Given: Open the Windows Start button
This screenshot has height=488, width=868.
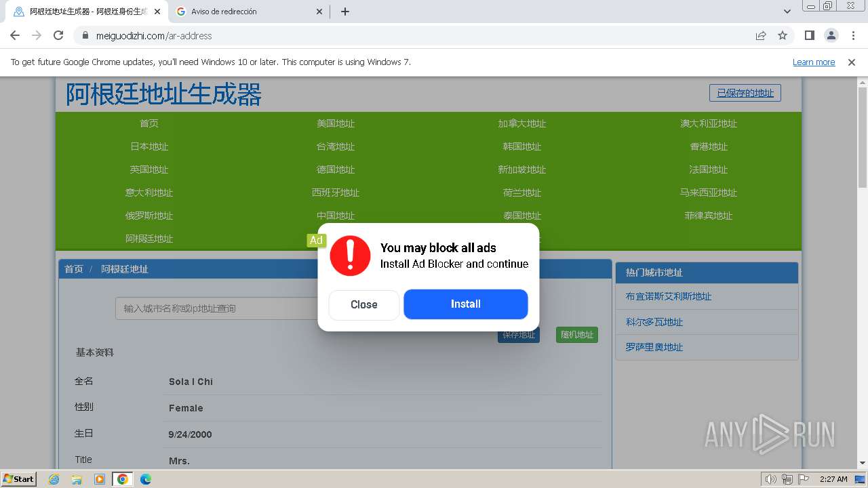Looking at the screenshot, I should (x=18, y=479).
